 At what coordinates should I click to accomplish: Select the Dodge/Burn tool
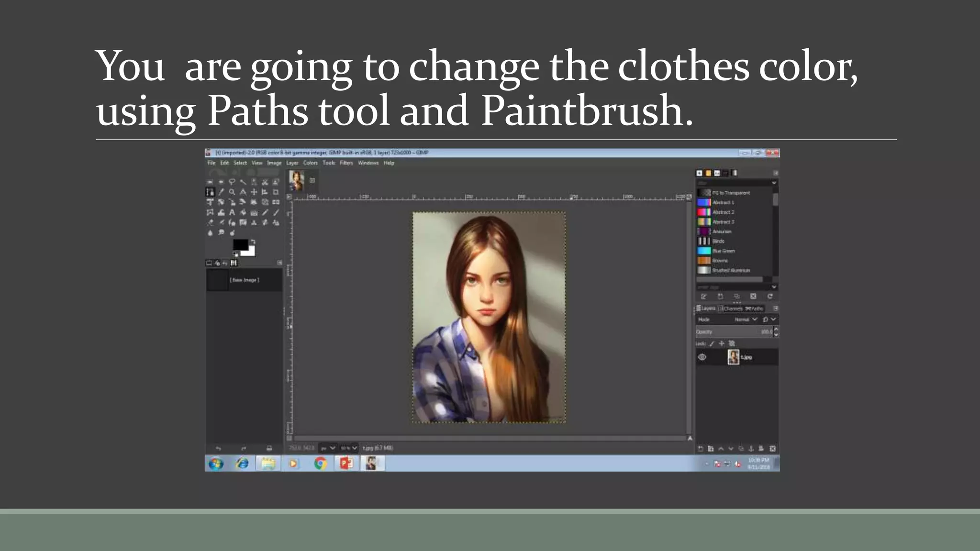tap(232, 233)
